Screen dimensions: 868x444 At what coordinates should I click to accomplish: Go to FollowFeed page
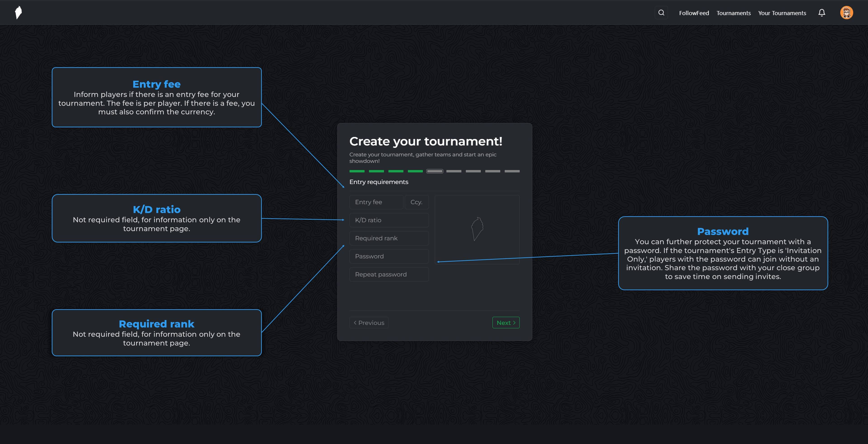click(694, 13)
